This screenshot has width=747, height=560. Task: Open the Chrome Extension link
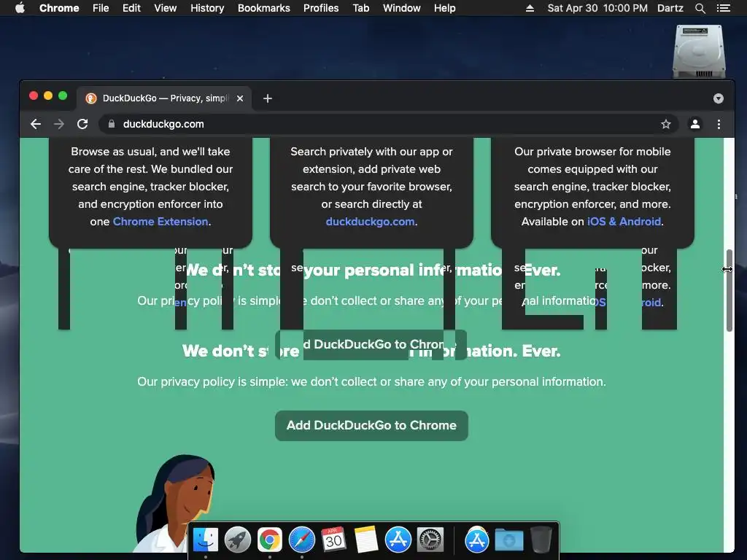point(160,222)
